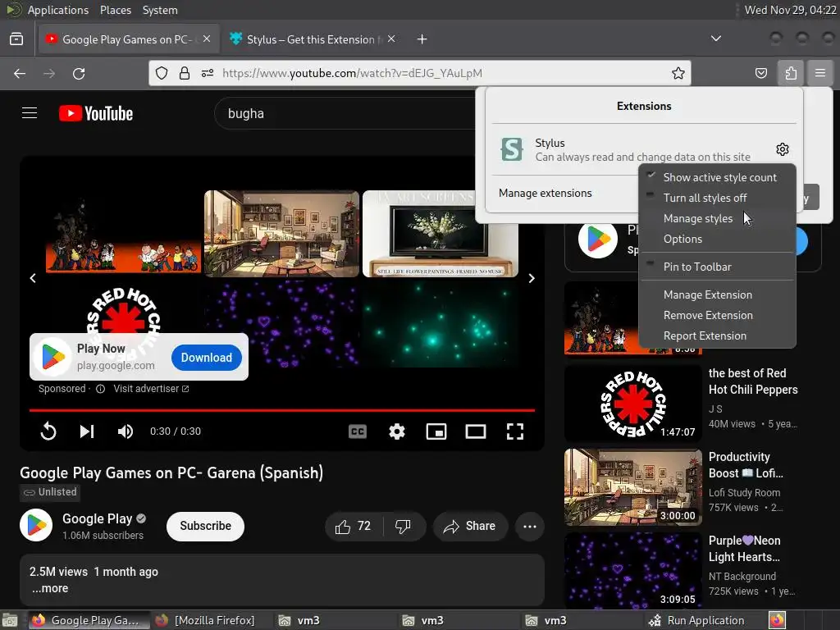This screenshot has width=840, height=630.
Task: Enter full screen video mode
Action: [x=515, y=431]
